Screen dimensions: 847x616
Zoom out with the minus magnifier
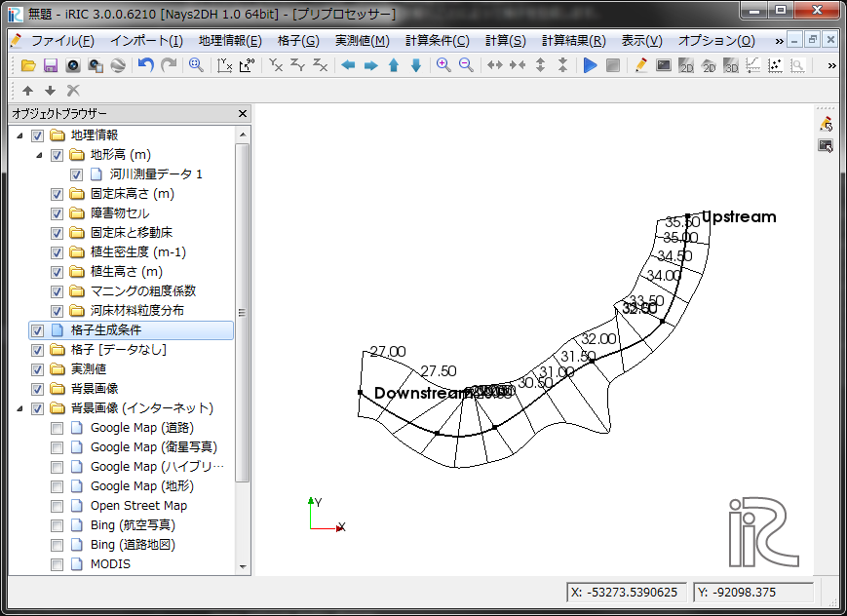[466, 65]
